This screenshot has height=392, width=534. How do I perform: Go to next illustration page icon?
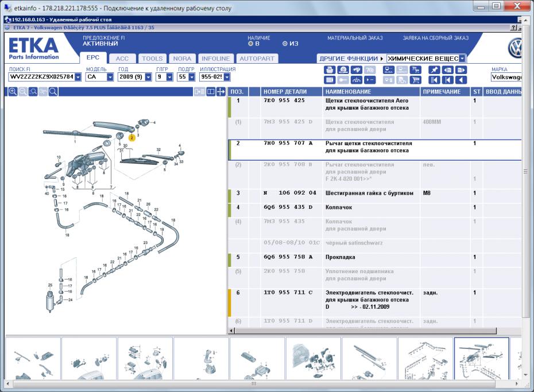[x=461, y=70]
